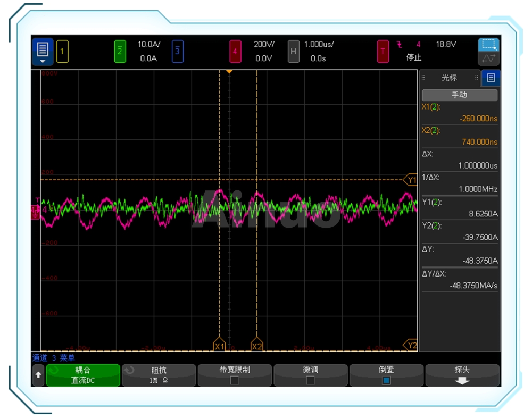Select the green channel 2 icon

(x=120, y=52)
